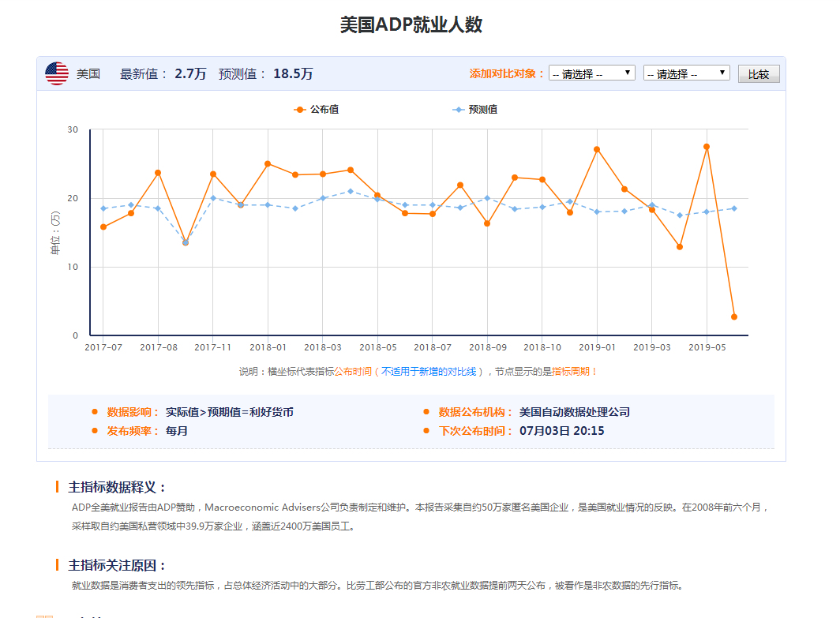Click the United States flag icon
This screenshot has width=840, height=618.
57,73
